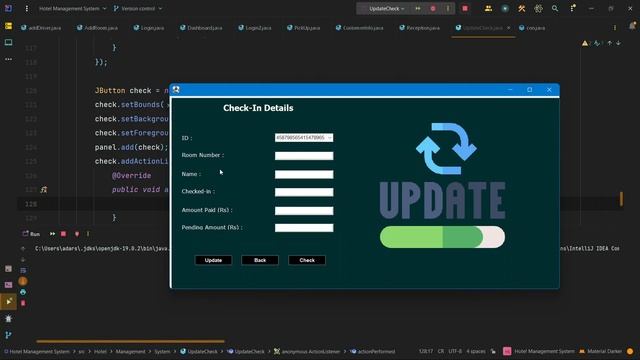Click the debug icon in top toolbar
Screen dimensions: 640x360
[433, 9]
